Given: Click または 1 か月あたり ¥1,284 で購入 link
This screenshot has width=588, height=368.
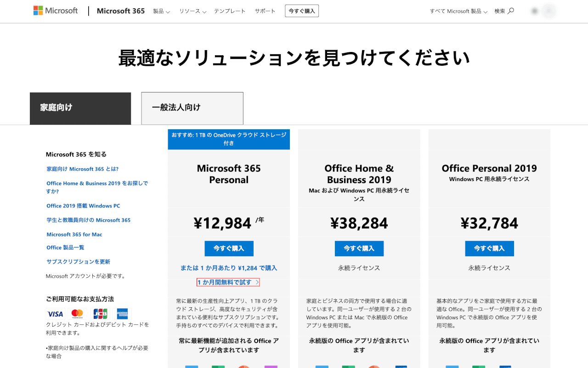Looking at the screenshot, I should 229,268.
